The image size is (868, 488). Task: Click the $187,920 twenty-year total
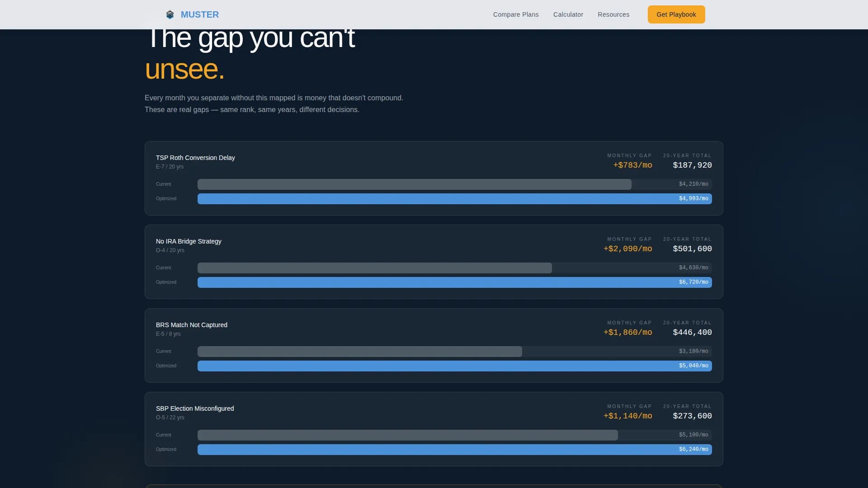point(692,165)
